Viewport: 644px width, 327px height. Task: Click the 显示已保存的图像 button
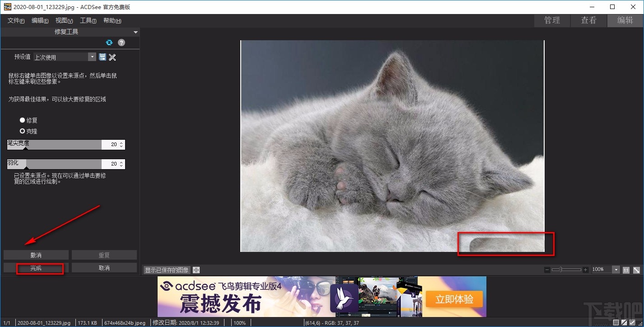[167, 270]
